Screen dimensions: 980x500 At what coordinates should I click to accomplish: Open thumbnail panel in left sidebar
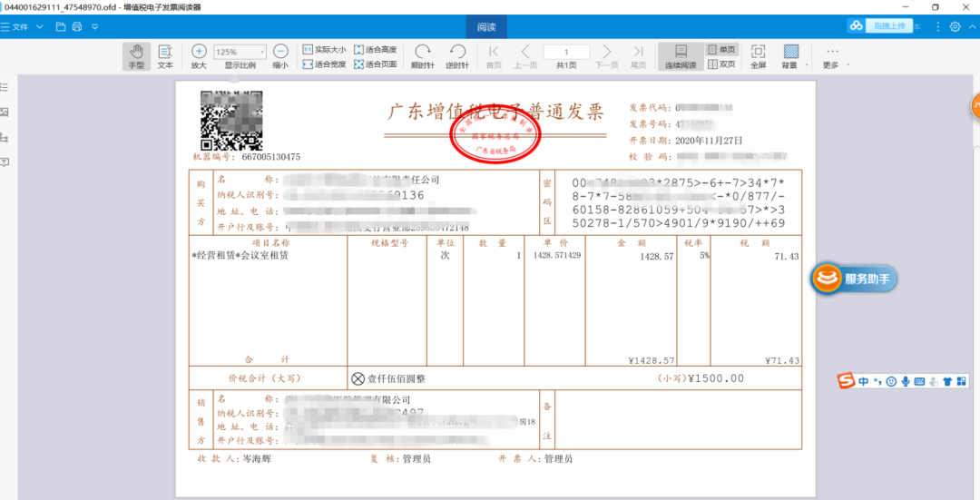[x=5, y=112]
